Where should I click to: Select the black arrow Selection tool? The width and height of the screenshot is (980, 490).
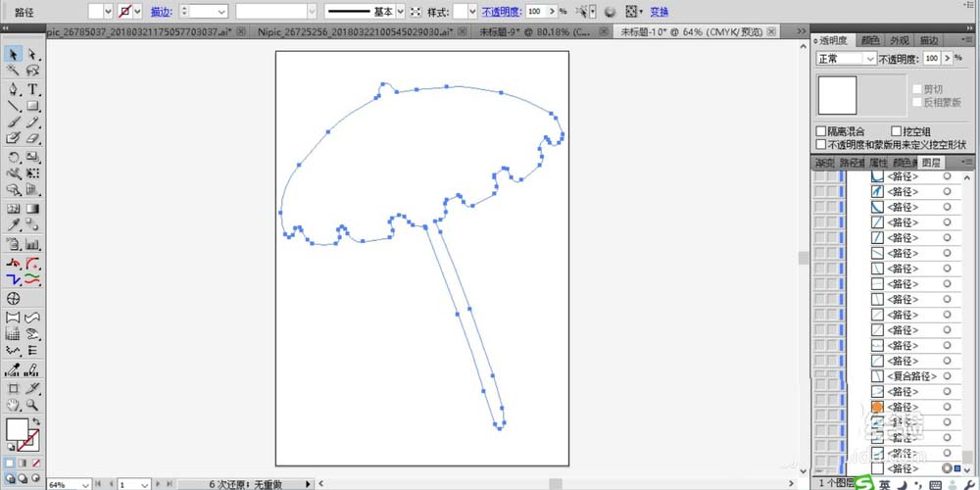pos(14,54)
